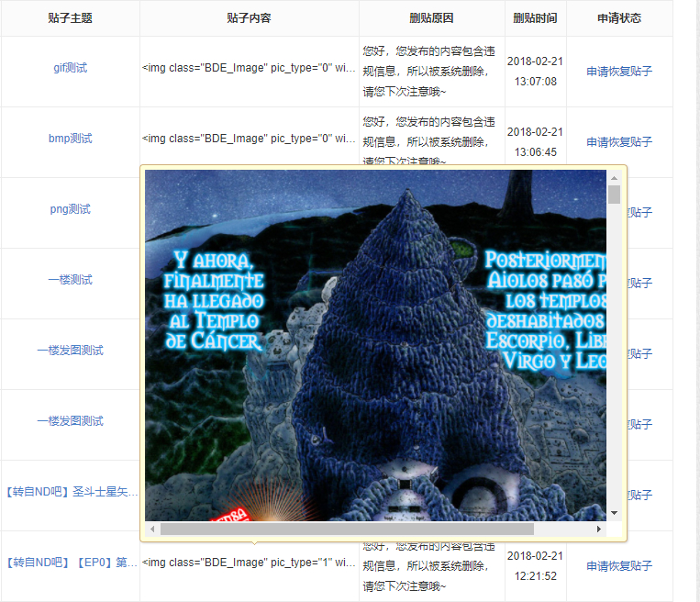700x602 pixels.
Task: Click the gif测试 row's img content text
Action: click(249, 68)
